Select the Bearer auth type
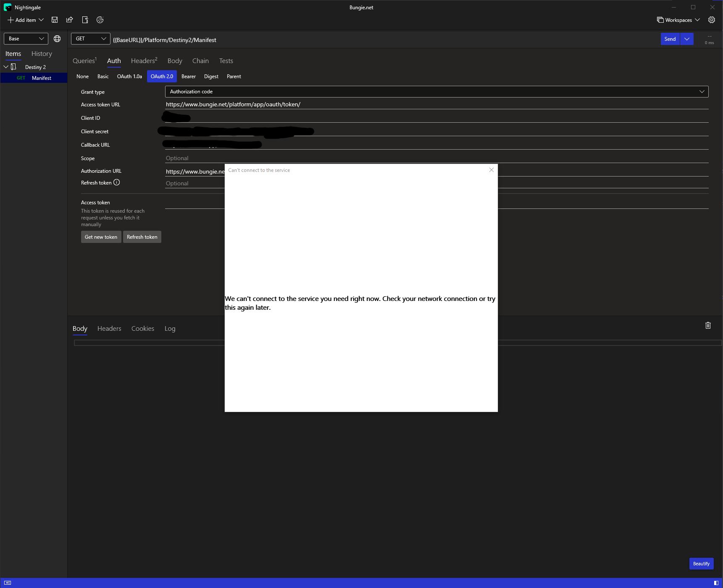This screenshot has width=723, height=588. [x=189, y=76]
